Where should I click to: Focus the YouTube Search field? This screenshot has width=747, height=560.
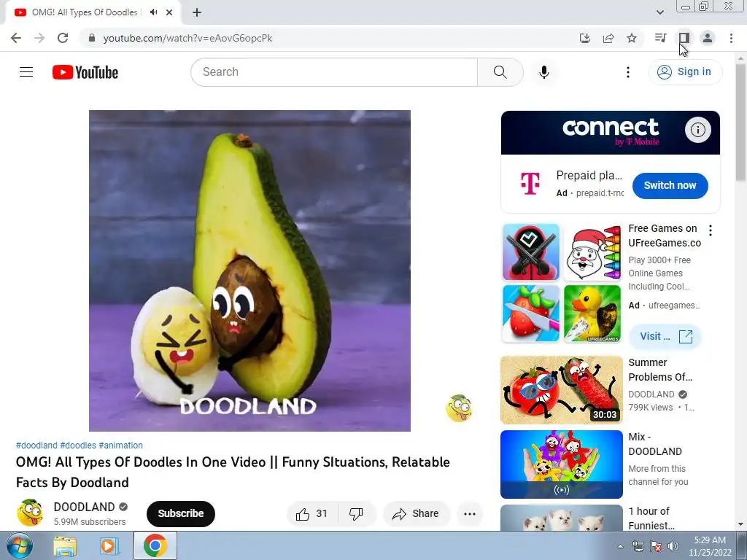pyautogui.click(x=334, y=72)
